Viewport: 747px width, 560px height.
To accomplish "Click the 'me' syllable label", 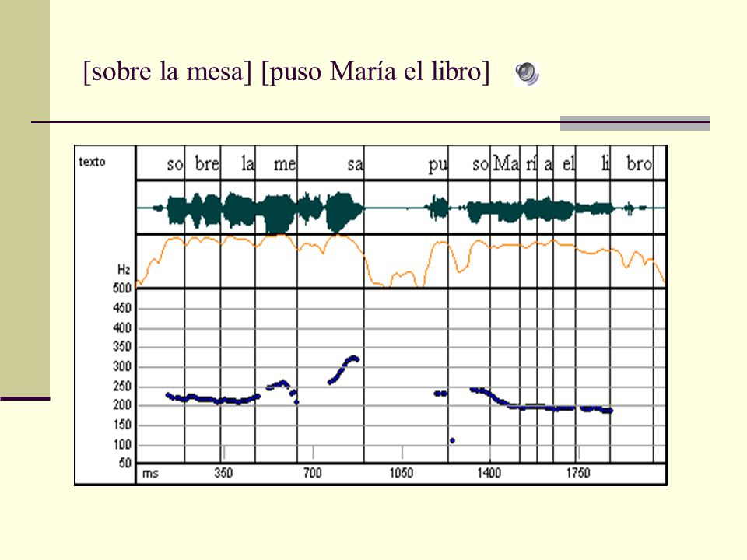I will [x=285, y=164].
